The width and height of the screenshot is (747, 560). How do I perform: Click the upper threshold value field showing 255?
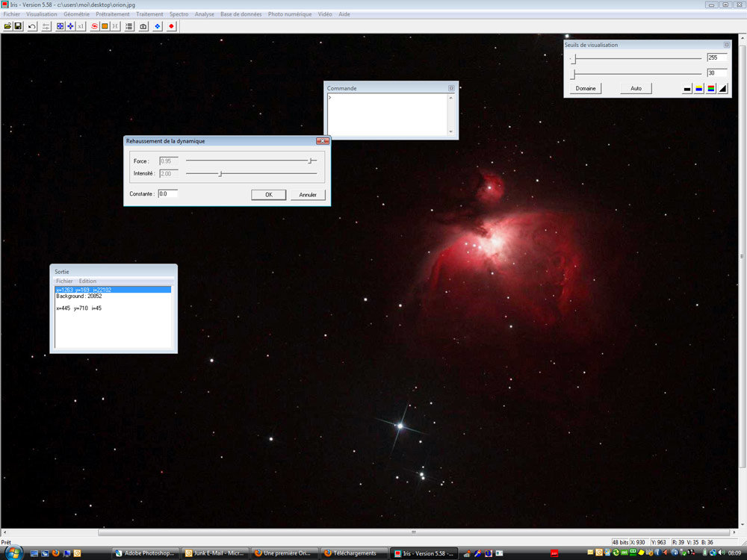click(x=717, y=57)
